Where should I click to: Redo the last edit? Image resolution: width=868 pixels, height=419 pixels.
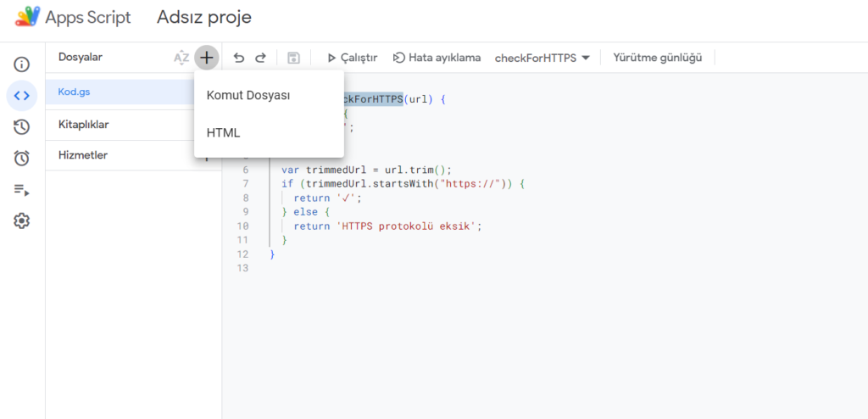point(261,58)
